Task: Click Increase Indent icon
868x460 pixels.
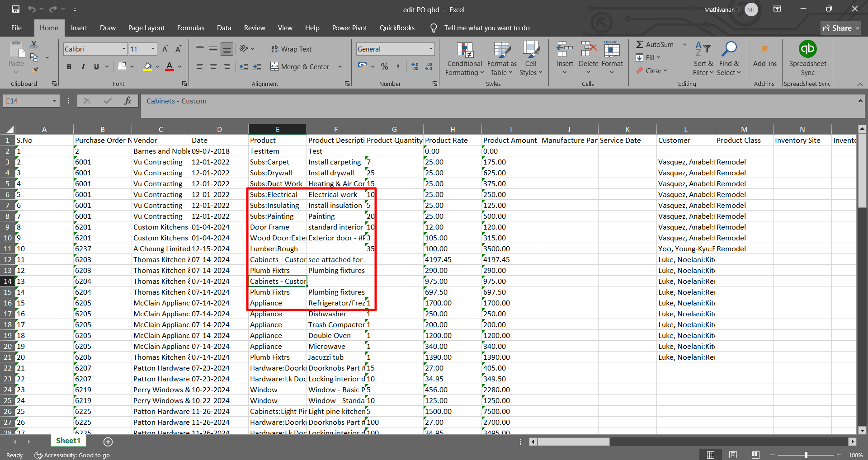Action: click(x=257, y=66)
